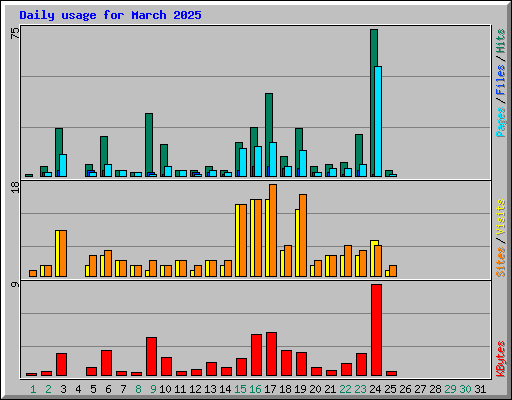Image resolution: width=512 pixels, height=400 pixels.
Task: Click the day 15 axis label
Action: (x=240, y=389)
